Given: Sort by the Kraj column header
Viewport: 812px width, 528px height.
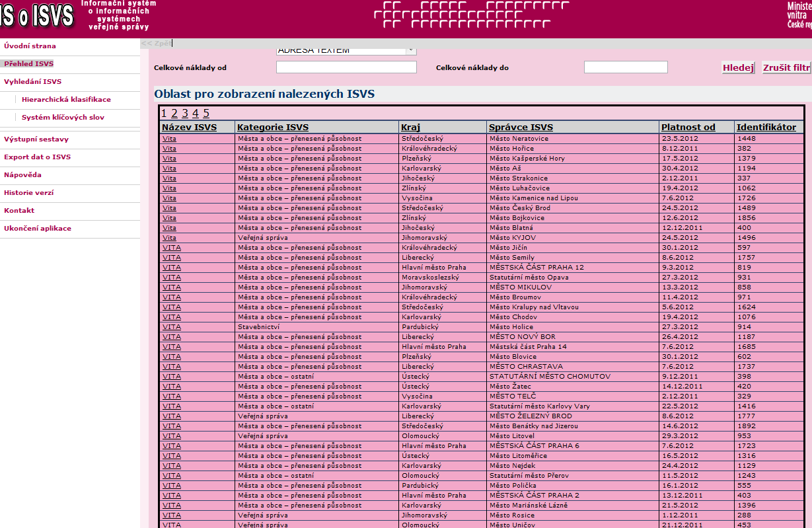Looking at the screenshot, I should [410, 128].
